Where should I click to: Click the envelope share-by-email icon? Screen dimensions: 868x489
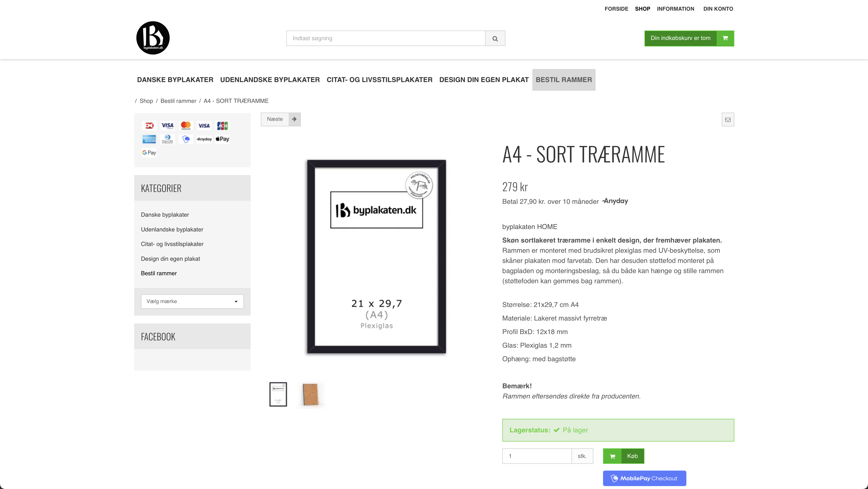point(728,120)
